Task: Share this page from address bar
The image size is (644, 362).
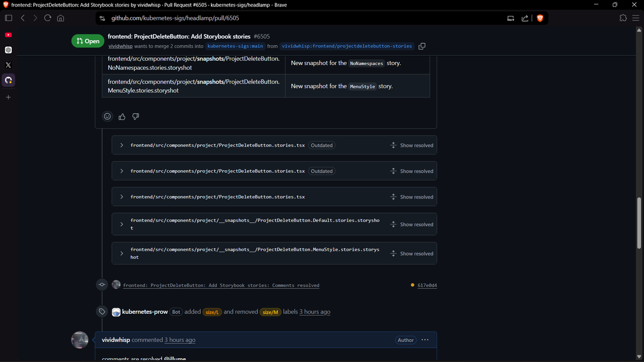Action: (525, 18)
